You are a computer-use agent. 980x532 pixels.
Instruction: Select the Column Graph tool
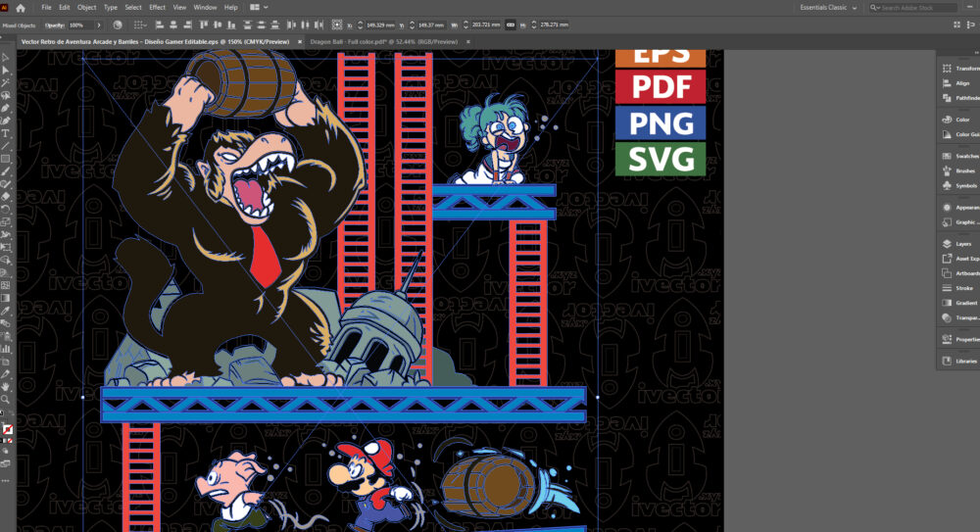pos(6,348)
